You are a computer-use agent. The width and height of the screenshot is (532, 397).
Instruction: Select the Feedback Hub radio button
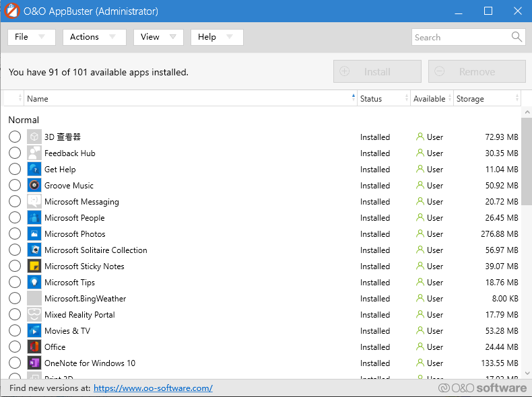(15, 153)
